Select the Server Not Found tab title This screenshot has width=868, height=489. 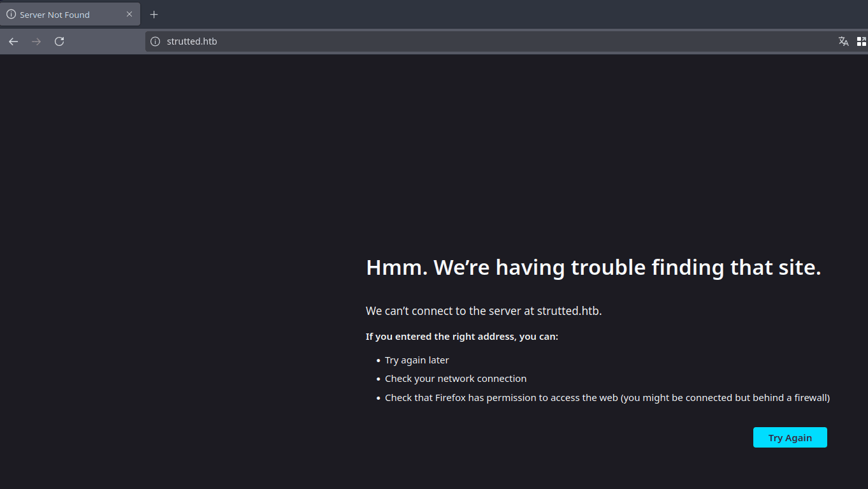tap(55, 15)
